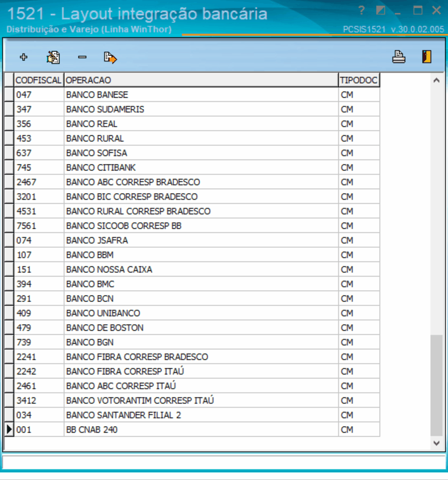Select the BANCO SUDAMERIS row

click(192, 109)
